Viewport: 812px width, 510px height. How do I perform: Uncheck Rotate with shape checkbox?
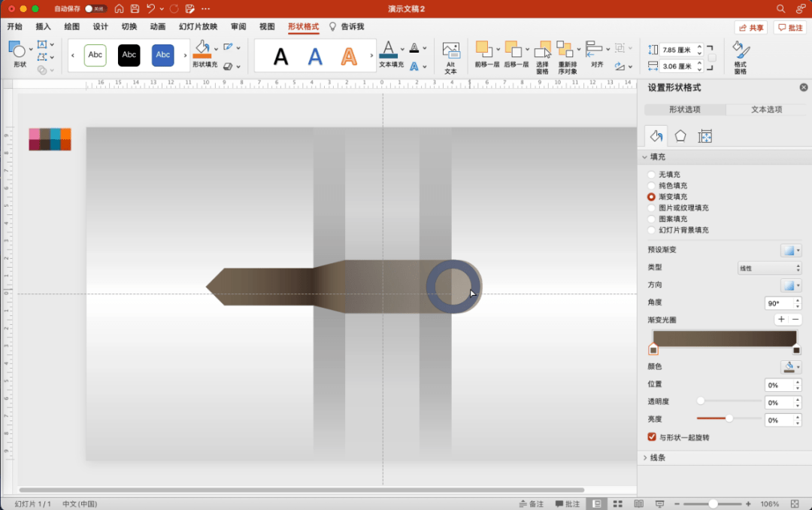click(x=652, y=437)
